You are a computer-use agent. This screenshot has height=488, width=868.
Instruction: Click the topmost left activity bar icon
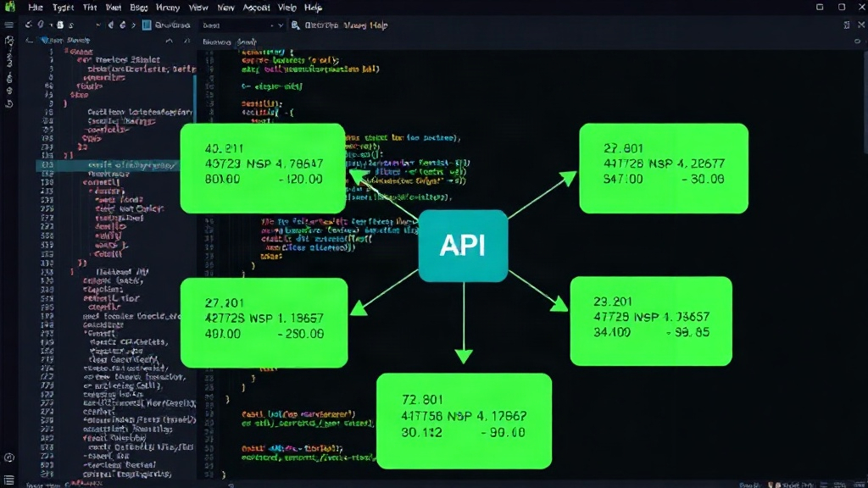[8, 41]
